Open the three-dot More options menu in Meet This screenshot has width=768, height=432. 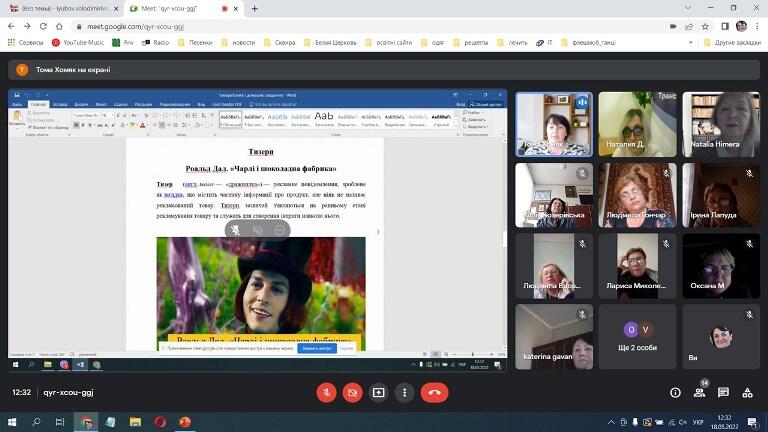click(405, 392)
